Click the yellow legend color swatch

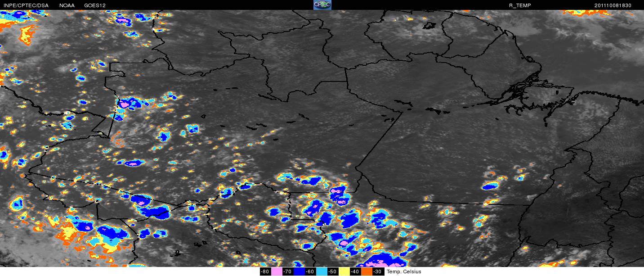coord(344,271)
